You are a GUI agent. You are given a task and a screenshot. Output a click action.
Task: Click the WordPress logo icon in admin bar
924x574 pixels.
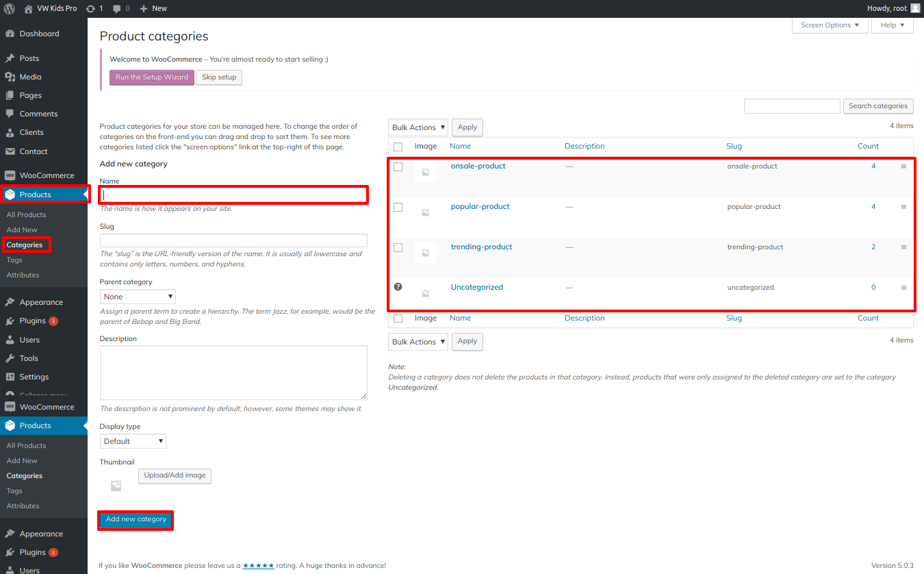pyautogui.click(x=10, y=8)
